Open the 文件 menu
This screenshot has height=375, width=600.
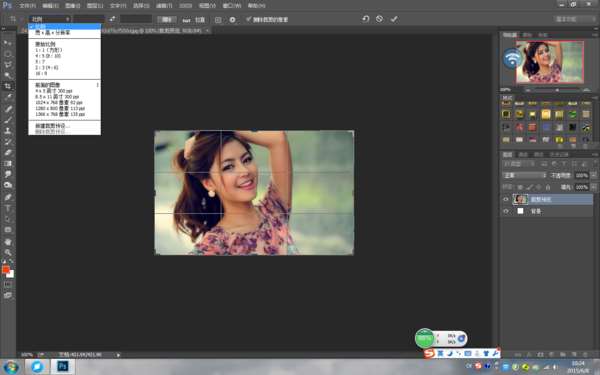coord(27,6)
